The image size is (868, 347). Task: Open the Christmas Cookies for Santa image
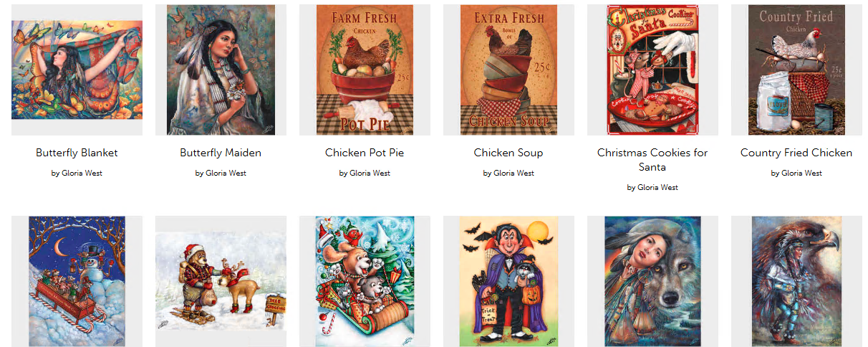pos(652,70)
